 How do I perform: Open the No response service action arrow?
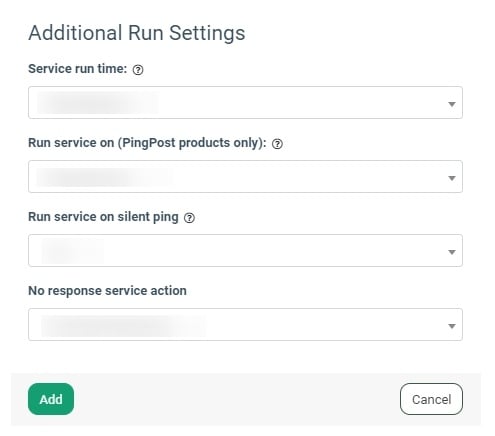tap(452, 326)
